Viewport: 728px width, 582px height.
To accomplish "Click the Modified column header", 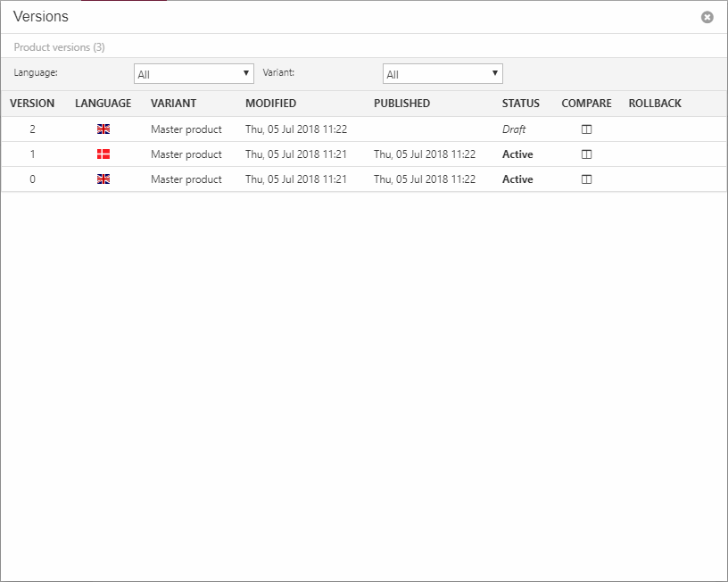I will tap(270, 104).
